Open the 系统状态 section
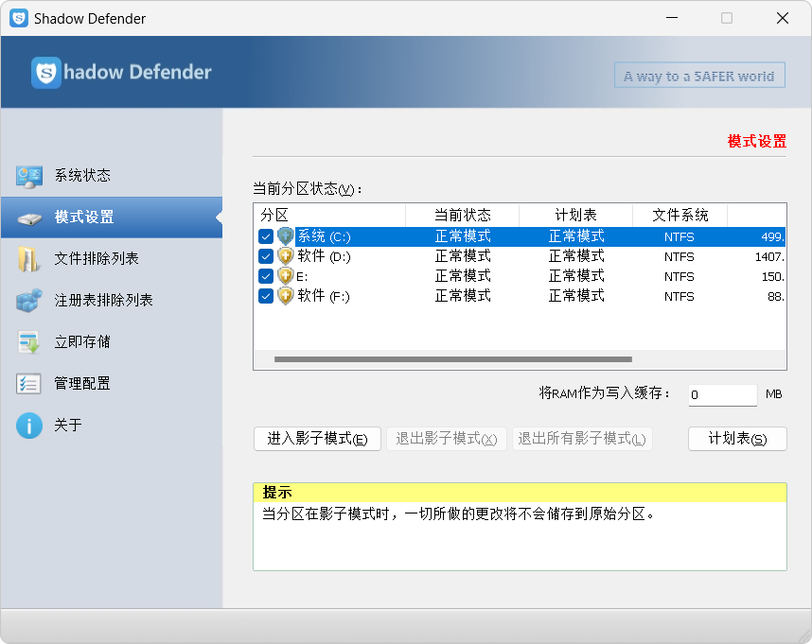The height and width of the screenshot is (644, 812). 112,176
